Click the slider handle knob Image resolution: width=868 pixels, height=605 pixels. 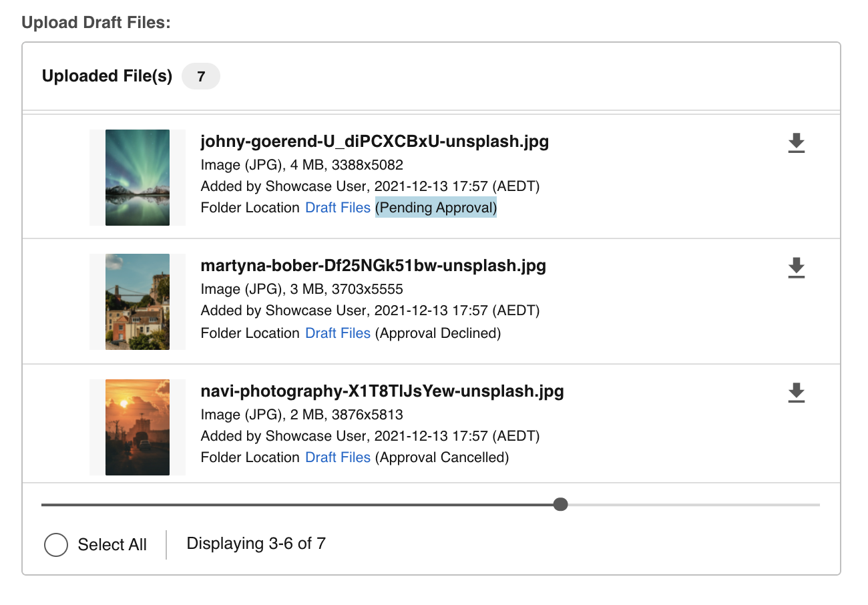tap(561, 504)
